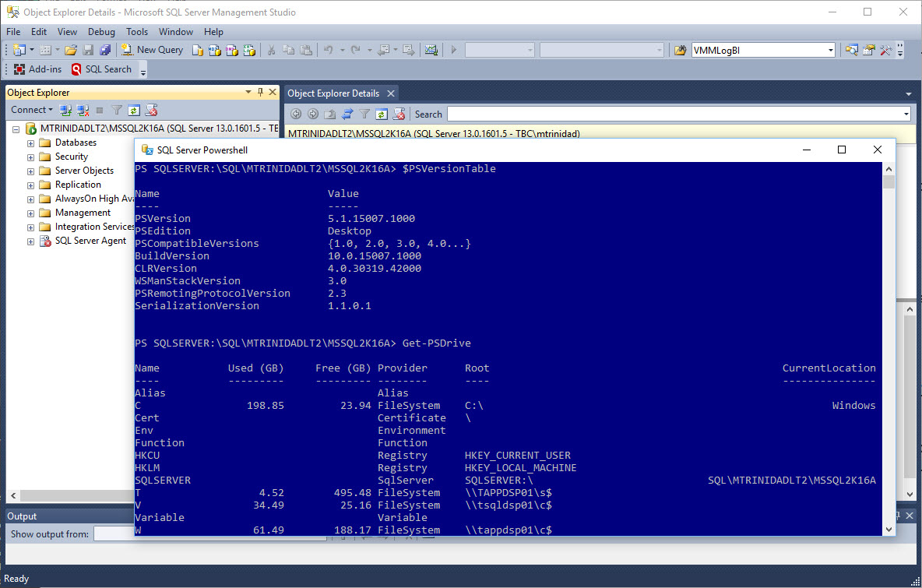Click Stop Activity icon in Object Explorer
922x588 pixels.
[x=100, y=110]
